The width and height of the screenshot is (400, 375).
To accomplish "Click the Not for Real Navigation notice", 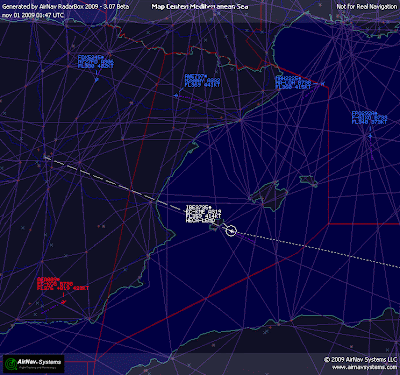I will coord(367,7).
